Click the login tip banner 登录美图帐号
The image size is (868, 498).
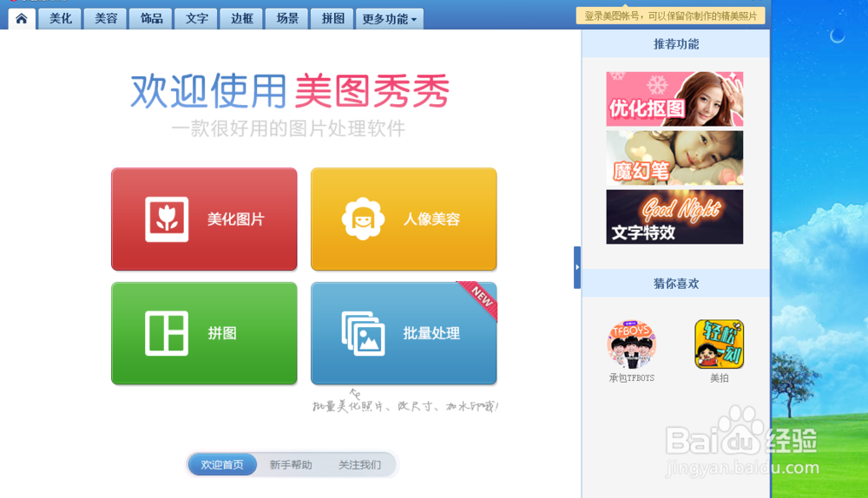(x=670, y=16)
